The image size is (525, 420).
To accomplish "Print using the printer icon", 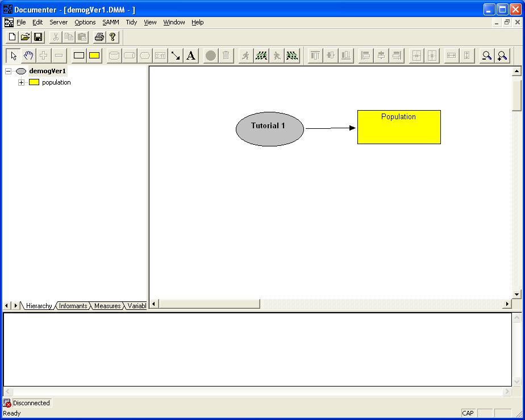I will pos(99,37).
